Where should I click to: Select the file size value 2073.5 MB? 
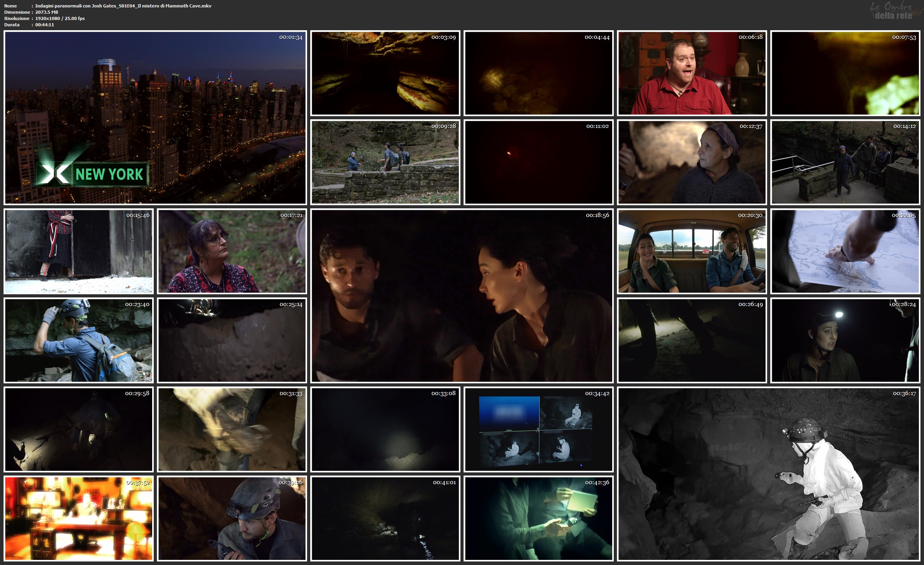(47, 12)
